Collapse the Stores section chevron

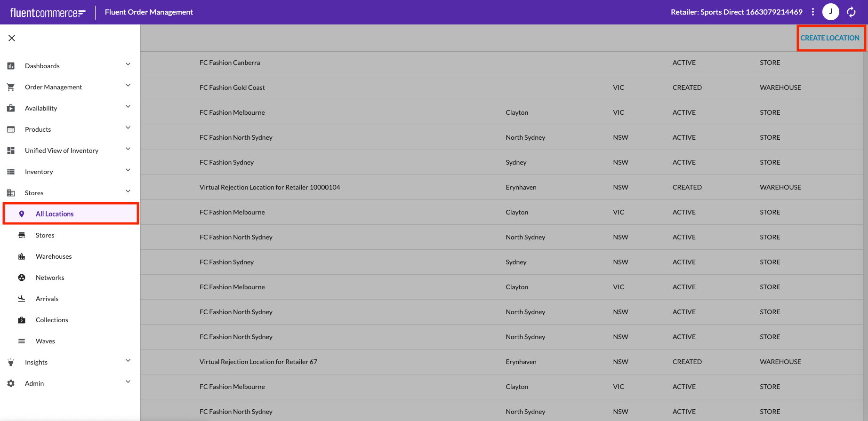(x=128, y=191)
